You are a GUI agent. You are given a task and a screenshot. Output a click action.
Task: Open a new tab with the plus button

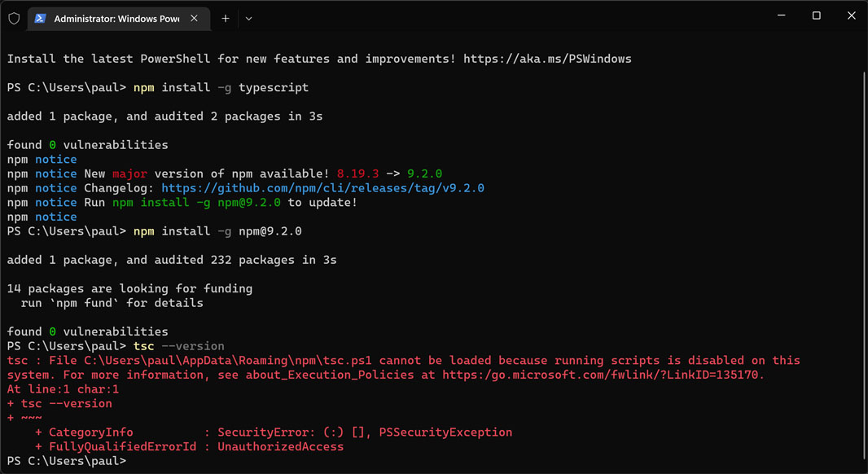[225, 18]
